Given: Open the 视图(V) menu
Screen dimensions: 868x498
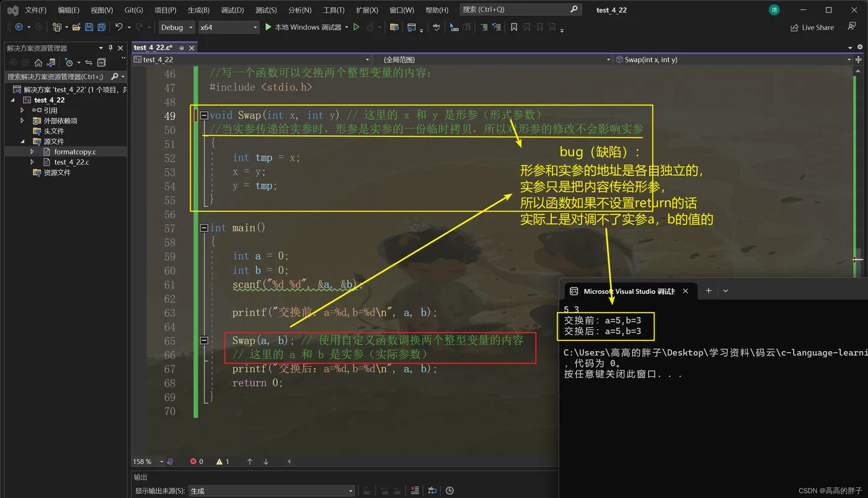Looking at the screenshot, I should (x=102, y=10).
